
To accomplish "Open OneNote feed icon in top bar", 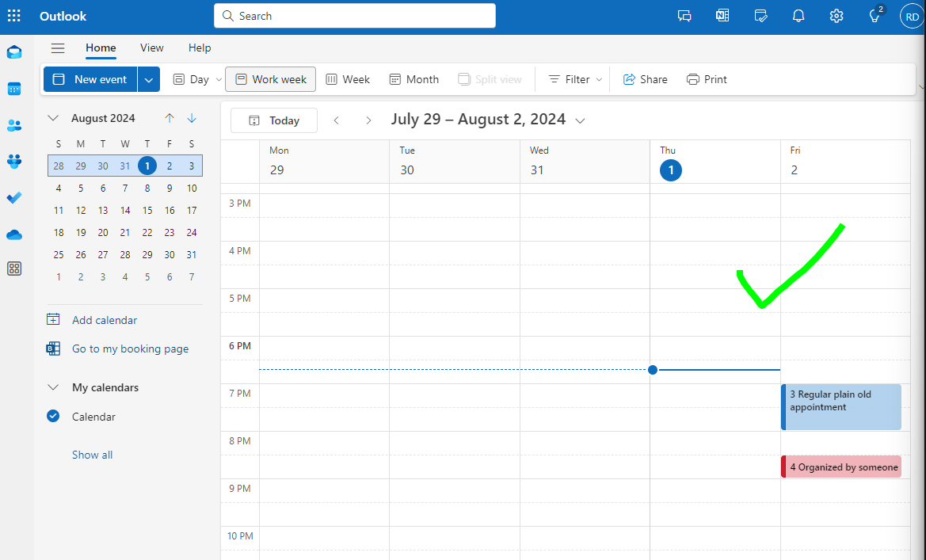I will (722, 16).
